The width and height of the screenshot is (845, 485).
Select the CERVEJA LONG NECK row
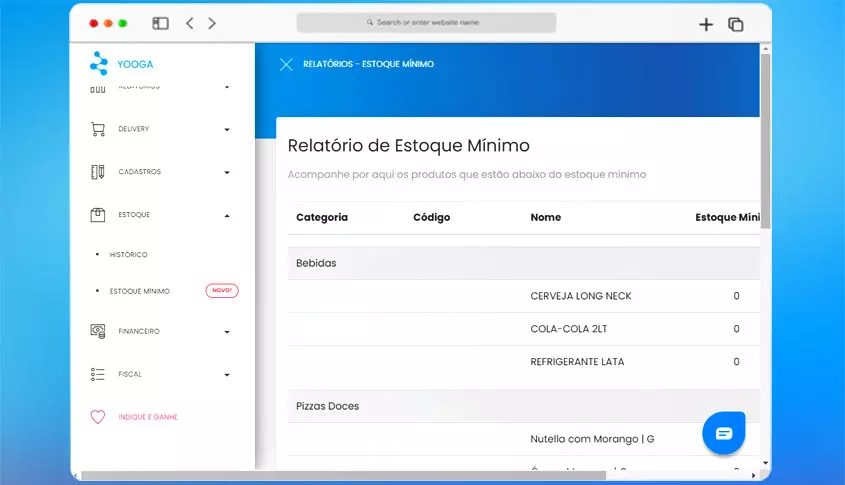point(524,296)
